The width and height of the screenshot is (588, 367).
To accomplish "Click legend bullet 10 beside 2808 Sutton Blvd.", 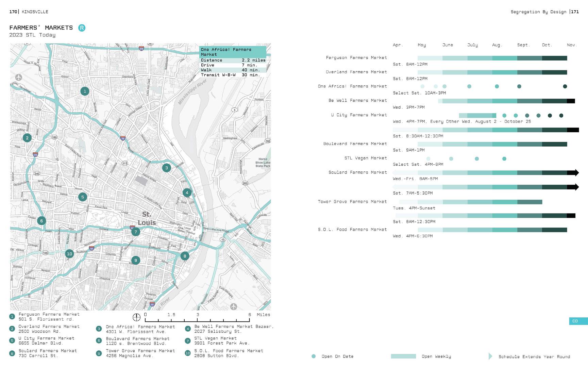I will tap(188, 353).
